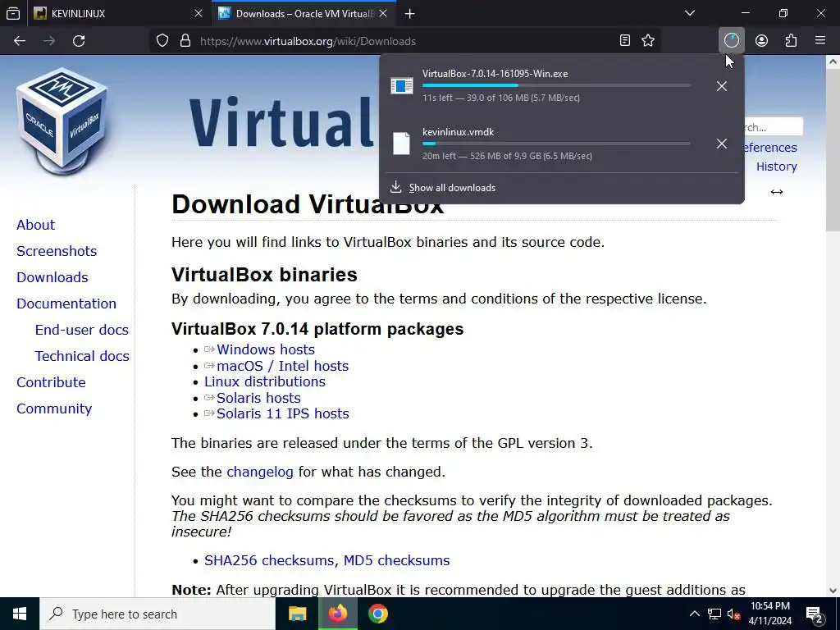The image size is (840, 630).
Task: Click the Firefox taskbar icon
Action: tap(337, 614)
